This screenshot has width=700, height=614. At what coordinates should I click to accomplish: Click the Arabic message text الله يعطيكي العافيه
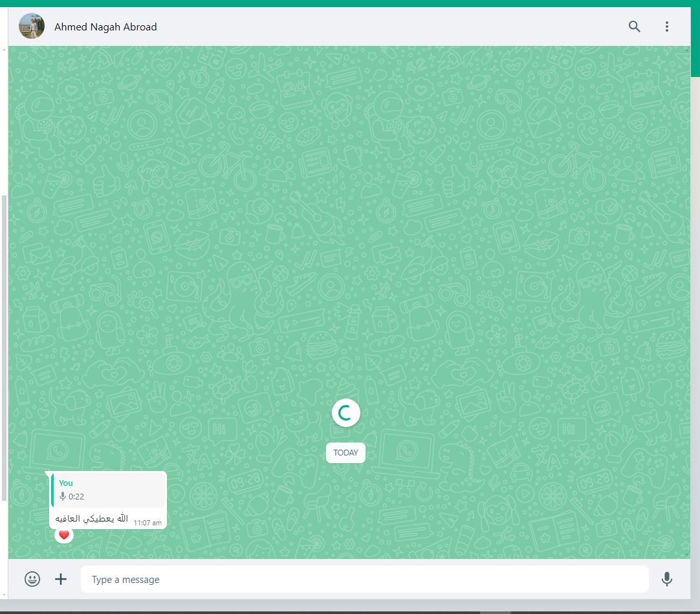(91, 518)
